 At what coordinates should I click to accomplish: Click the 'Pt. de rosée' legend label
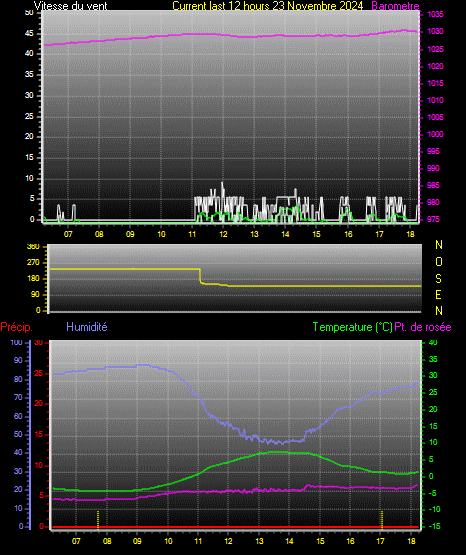click(x=423, y=327)
